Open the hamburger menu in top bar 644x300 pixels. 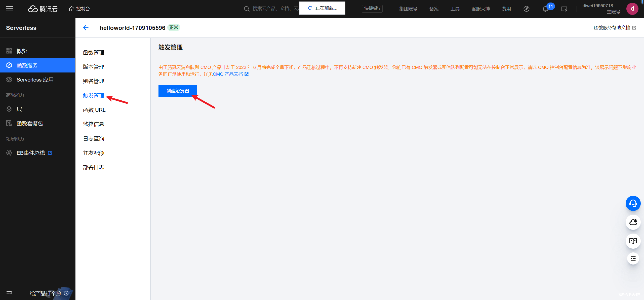tap(9, 9)
